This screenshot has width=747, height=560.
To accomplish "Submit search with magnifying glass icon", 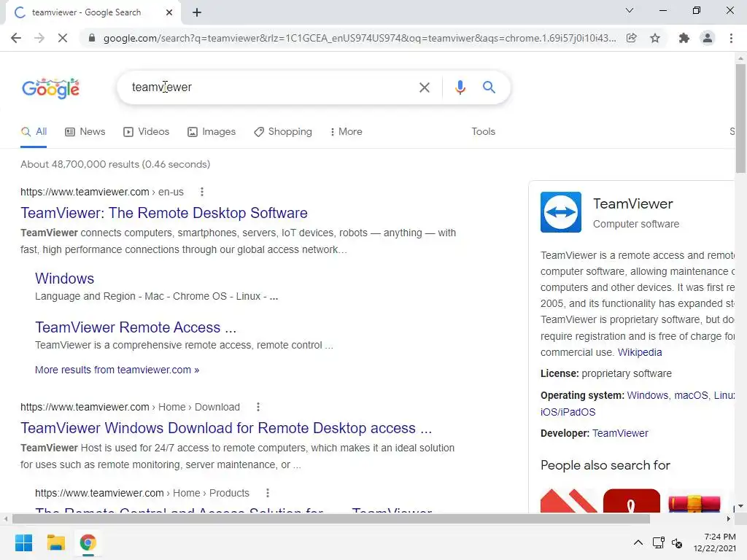I will coord(489,87).
